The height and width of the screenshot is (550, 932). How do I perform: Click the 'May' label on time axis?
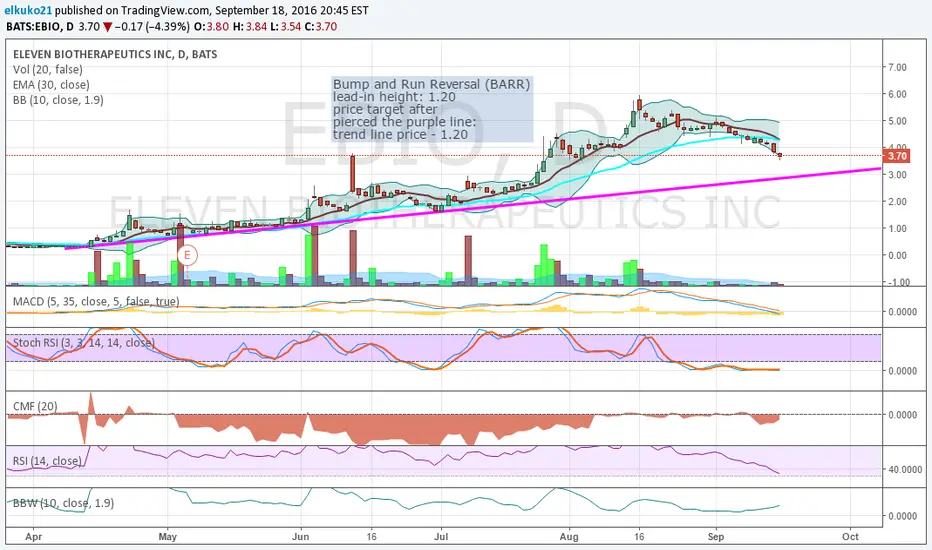(x=168, y=536)
